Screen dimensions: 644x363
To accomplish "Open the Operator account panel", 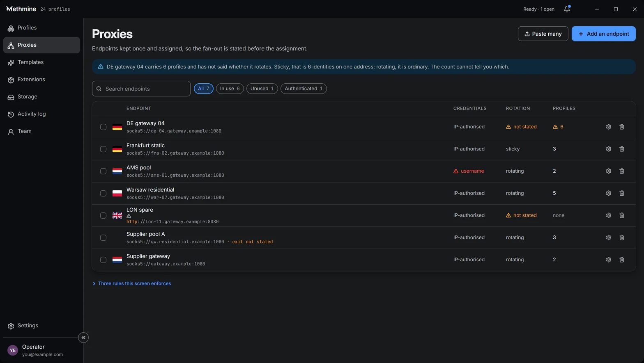I will pos(41,350).
